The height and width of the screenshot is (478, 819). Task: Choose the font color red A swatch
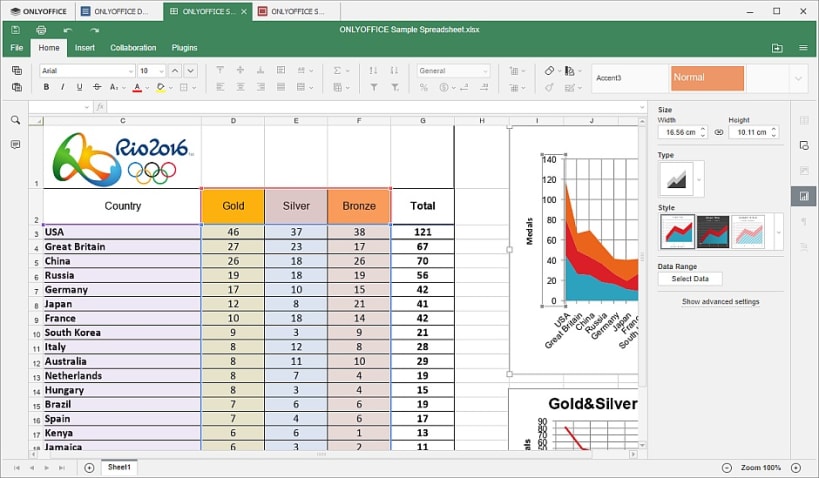[137, 87]
